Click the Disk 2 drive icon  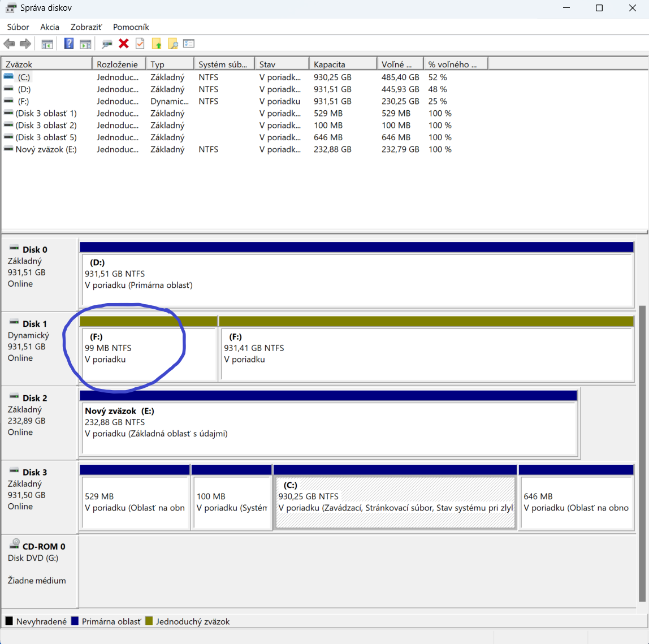(14, 396)
